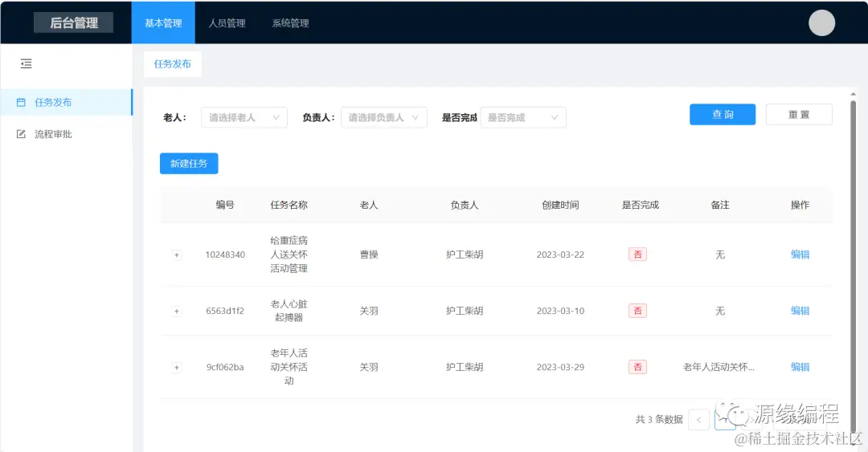This screenshot has height=452, width=868.
Task: Open the 请选择负责人 dropdown
Action: click(x=383, y=117)
